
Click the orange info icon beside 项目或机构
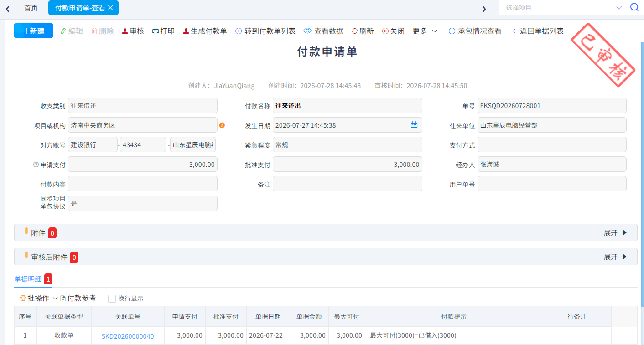coord(222,125)
